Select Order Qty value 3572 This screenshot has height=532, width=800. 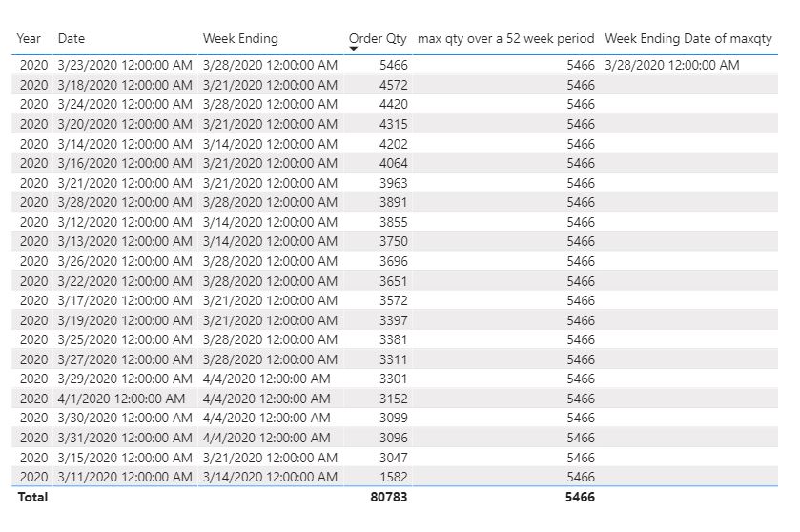(394, 301)
